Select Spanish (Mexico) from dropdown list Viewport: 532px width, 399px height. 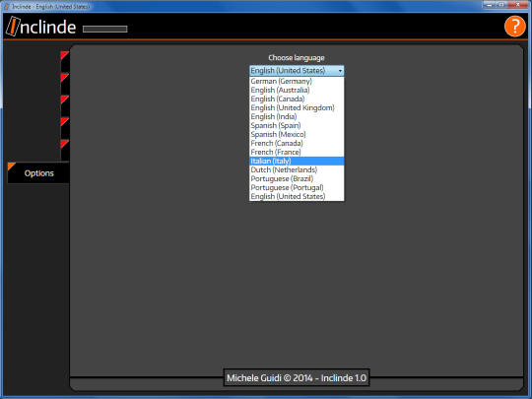pos(297,134)
